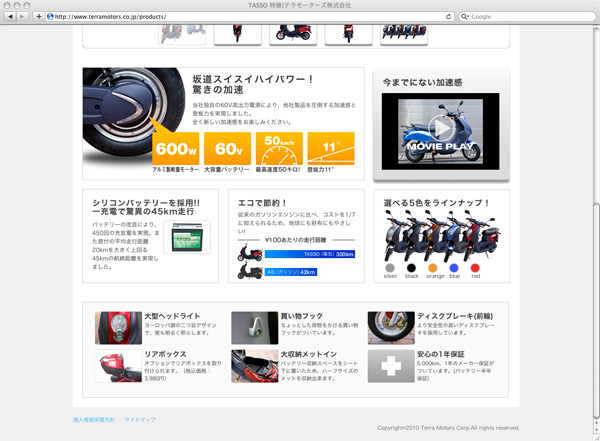Open the third thumbnail, red scooter side view

pyautogui.click(x=293, y=34)
